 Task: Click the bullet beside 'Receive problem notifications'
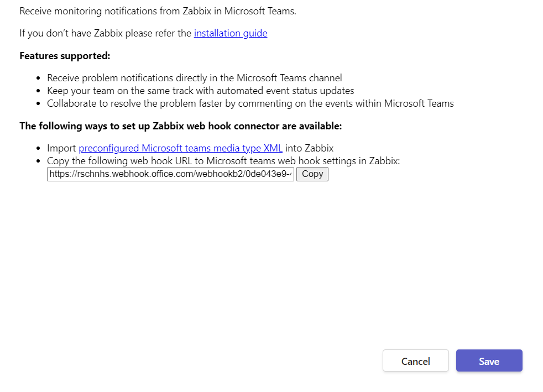[x=38, y=79]
